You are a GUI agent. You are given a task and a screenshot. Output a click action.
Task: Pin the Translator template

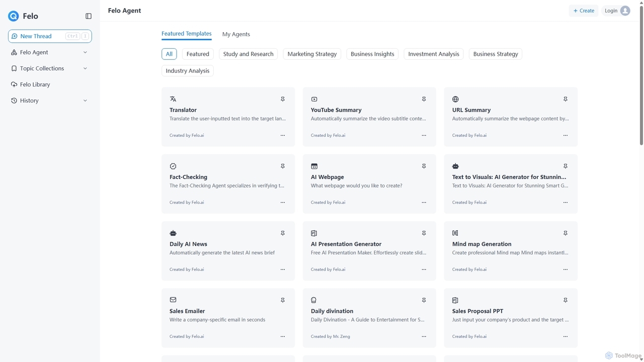pos(283,99)
